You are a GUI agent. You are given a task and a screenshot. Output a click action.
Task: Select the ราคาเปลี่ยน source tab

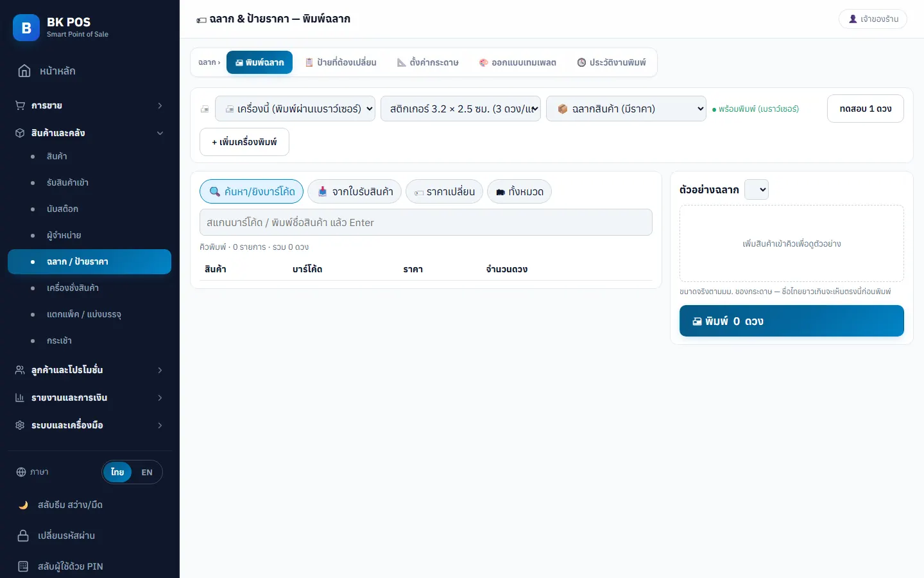point(444,191)
